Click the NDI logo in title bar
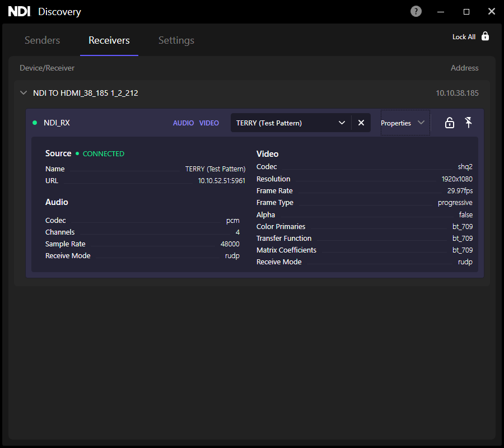 click(19, 11)
